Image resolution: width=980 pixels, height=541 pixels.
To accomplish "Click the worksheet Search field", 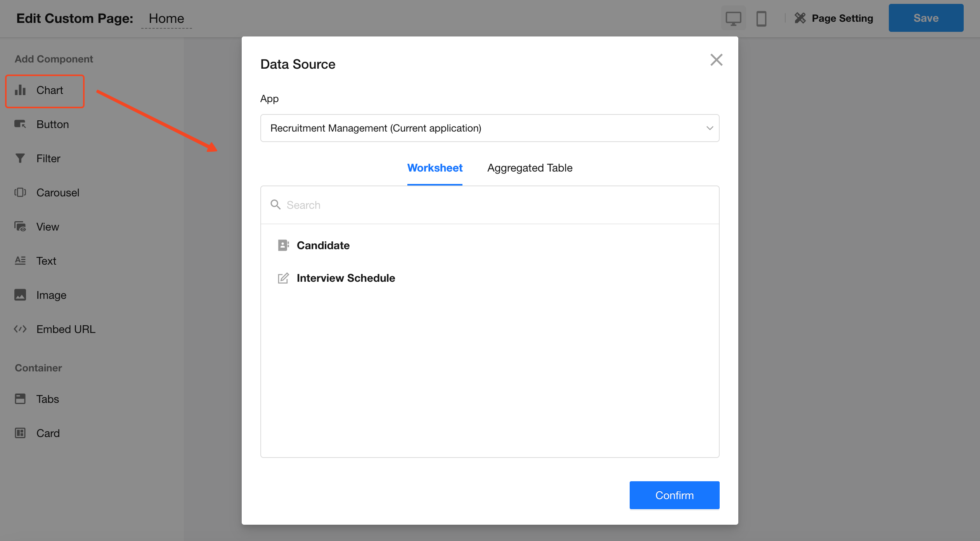I will (x=490, y=205).
